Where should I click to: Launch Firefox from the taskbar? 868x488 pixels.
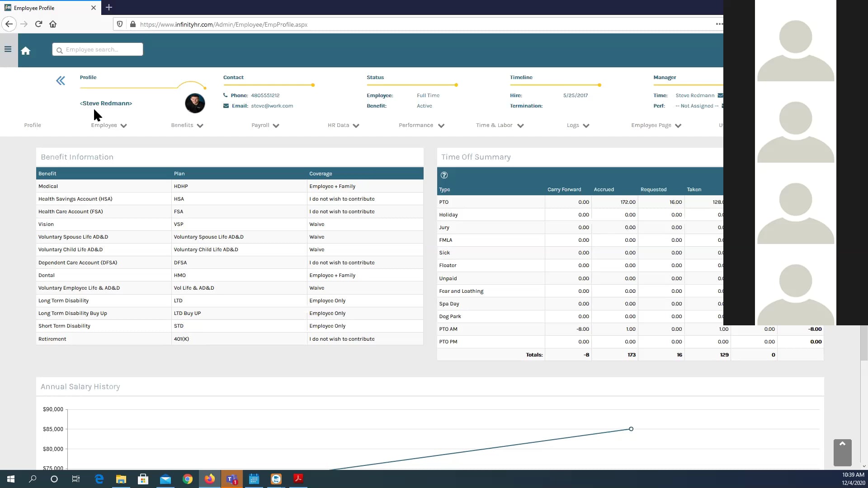pos(209,479)
